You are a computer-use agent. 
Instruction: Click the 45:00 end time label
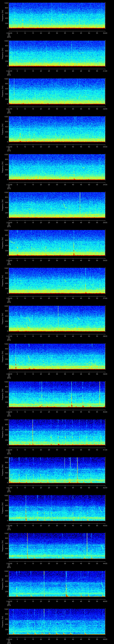[105, 601]
